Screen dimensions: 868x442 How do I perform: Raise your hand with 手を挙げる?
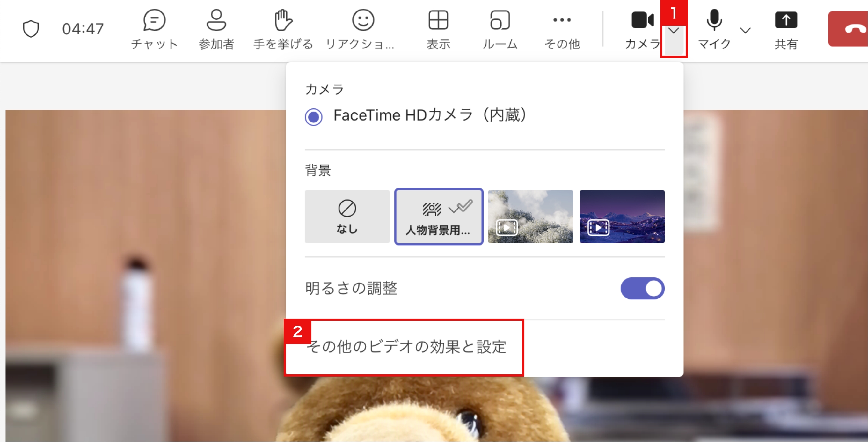pyautogui.click(x=283, y=29)
